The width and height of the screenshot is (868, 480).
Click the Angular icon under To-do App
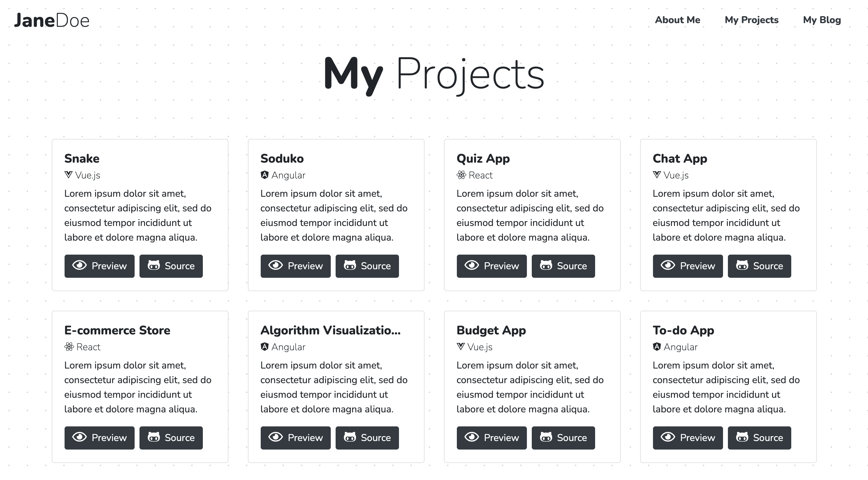(657, 347)
